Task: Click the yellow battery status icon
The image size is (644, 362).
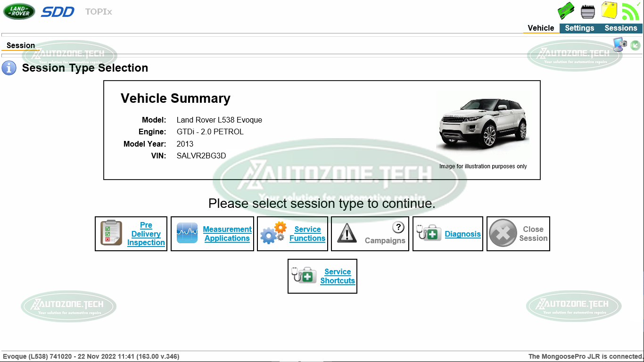Action: (x=609, y=10)
